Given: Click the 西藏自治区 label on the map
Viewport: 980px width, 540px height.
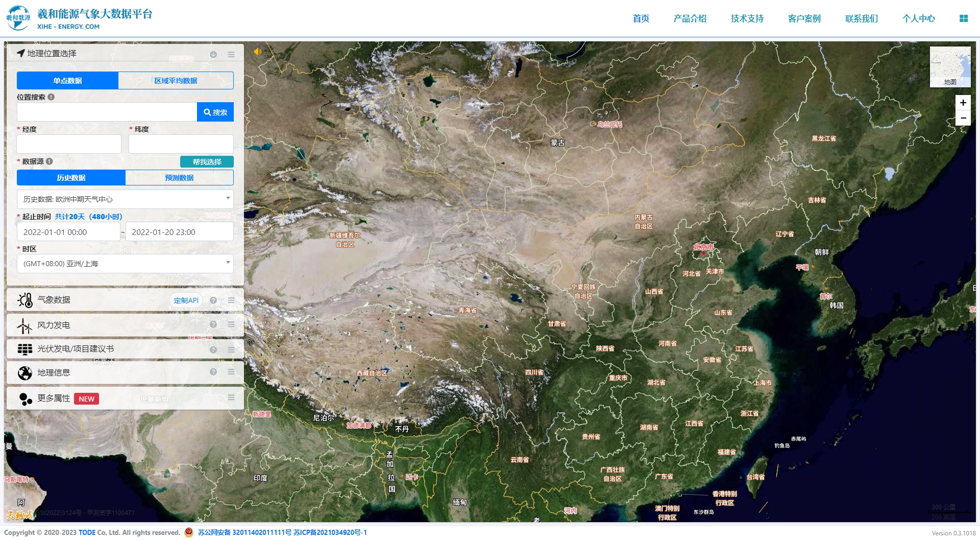Looking at the screenshot, I should point(372,373).
